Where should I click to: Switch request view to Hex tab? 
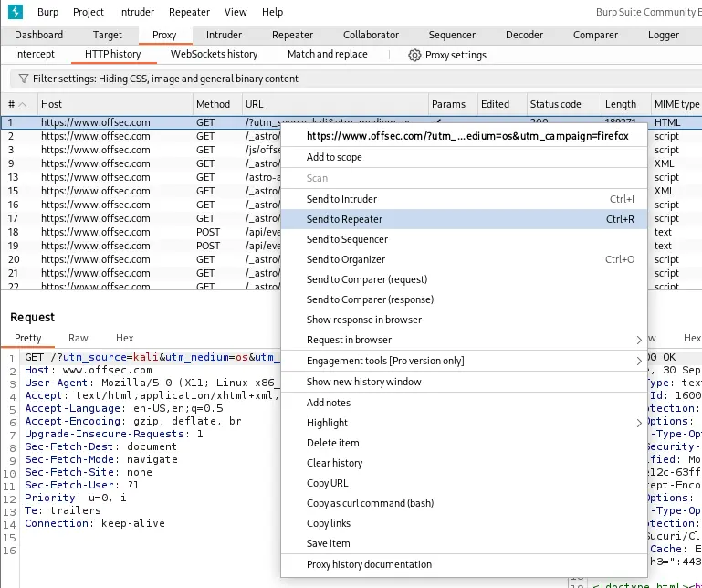tap(124, 338)
